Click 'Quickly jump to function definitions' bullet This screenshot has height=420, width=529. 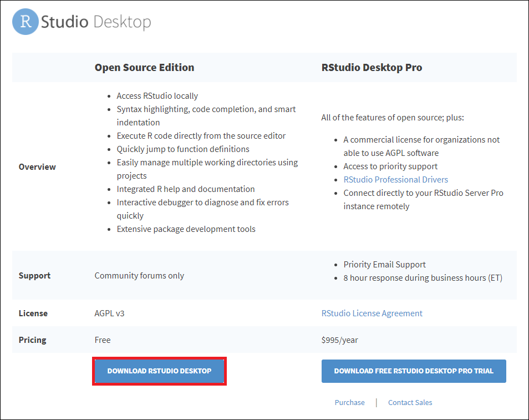[183, 149]
